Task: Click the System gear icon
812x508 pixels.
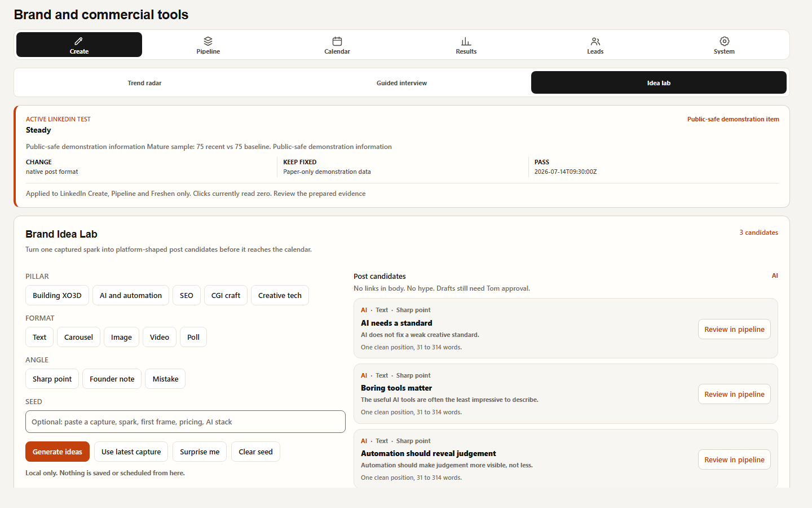Action: [x=725, y=41]
